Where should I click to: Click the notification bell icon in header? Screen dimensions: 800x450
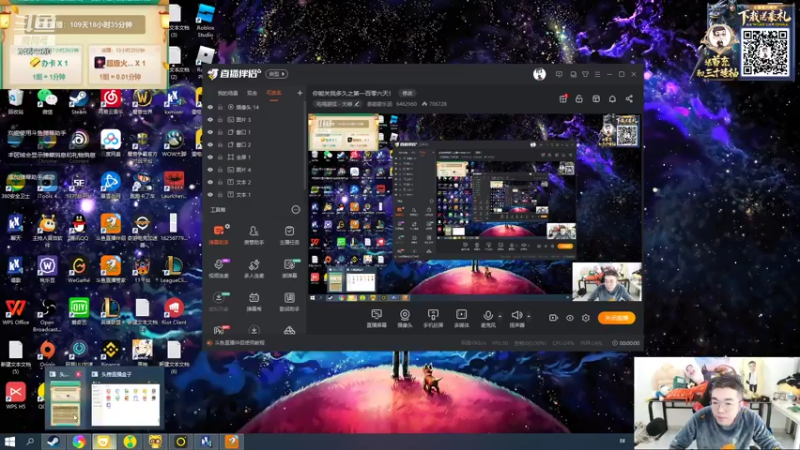[x=612, y=99]
